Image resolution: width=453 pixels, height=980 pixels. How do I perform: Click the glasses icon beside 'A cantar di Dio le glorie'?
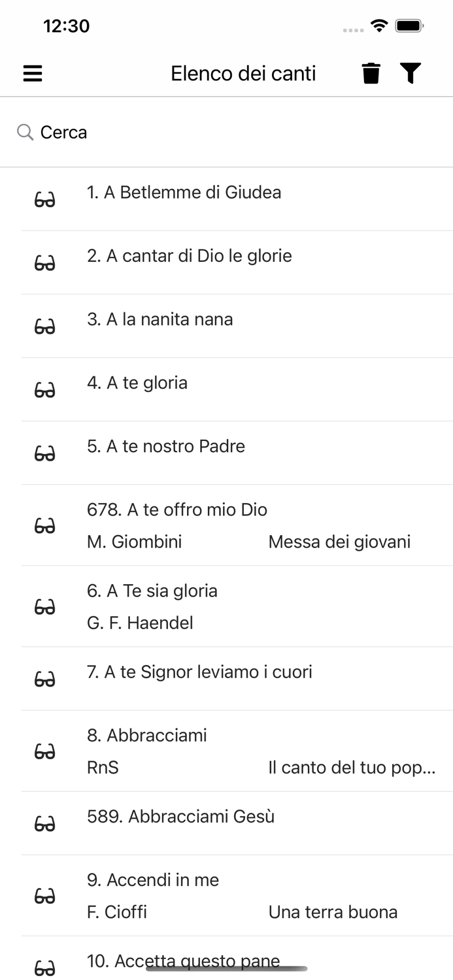tap(44, 263)
